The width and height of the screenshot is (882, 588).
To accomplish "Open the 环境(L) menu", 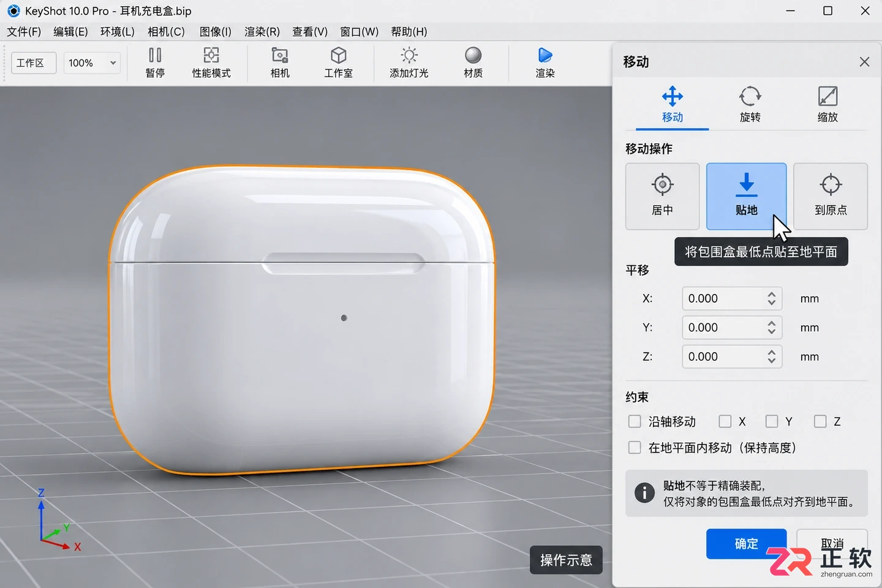I will [118, 32].
